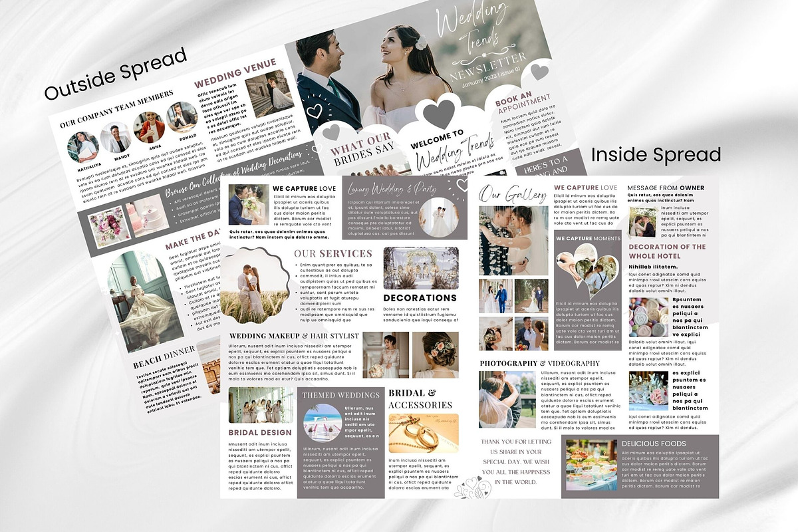Click the floral updo hairstyle photo
Viewport: 798px width, 532px height.
436,355
